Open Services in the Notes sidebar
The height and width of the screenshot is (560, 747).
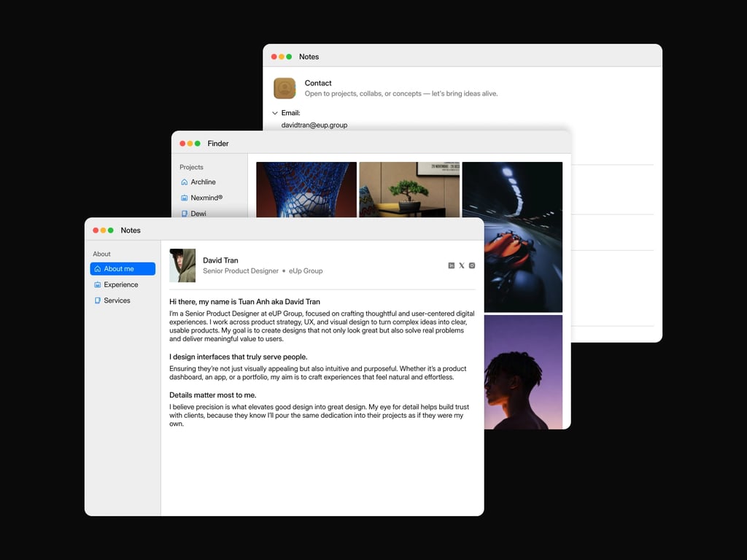[123, 300]
